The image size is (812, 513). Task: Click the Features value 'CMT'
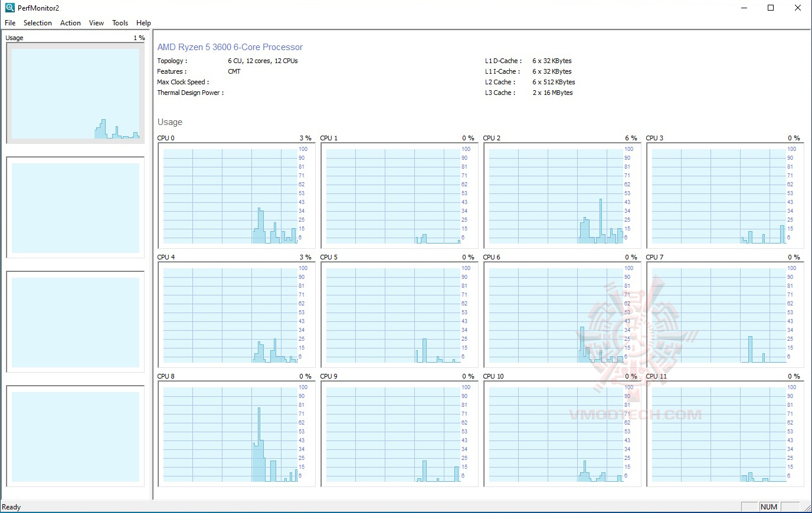click(x=234, y=71)
